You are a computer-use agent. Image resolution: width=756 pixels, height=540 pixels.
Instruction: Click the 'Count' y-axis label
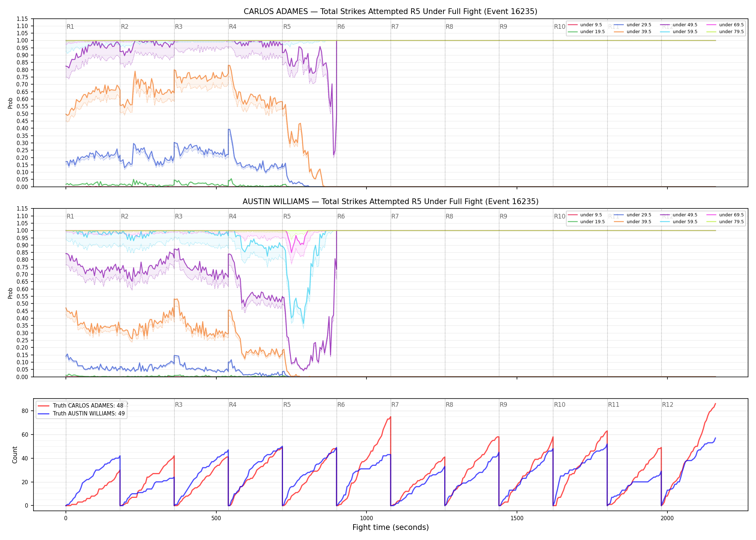coord(15,455)
